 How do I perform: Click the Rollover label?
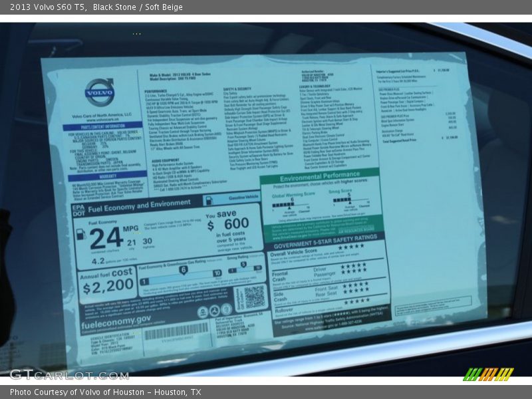click(x=284, y=311)
